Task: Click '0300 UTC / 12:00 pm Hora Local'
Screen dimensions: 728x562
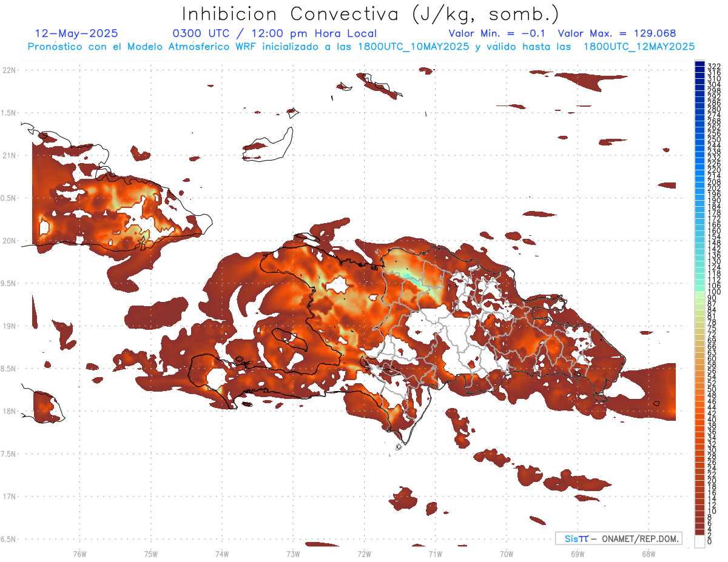Action: pos(274,33)
